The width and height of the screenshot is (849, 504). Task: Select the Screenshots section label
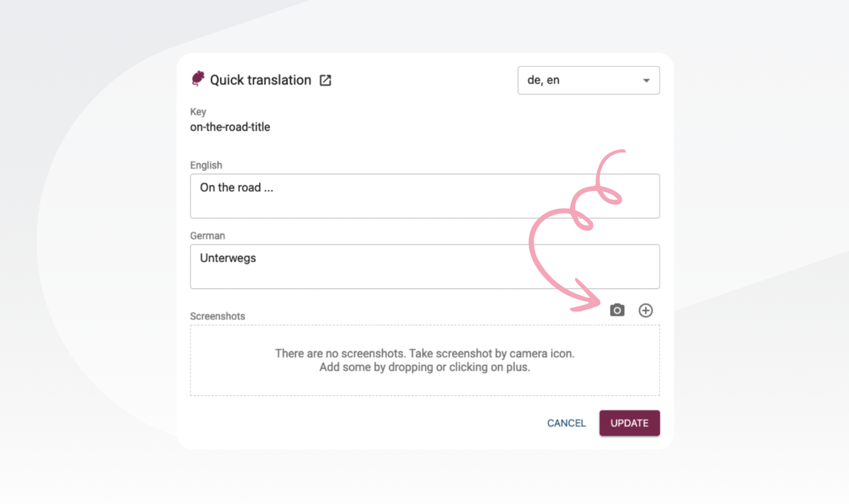click(x=217, y=316)
